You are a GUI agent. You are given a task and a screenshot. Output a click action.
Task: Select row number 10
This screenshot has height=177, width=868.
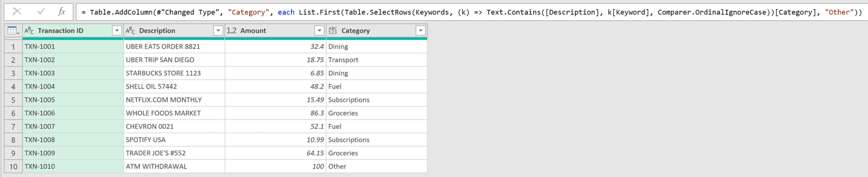(x=13, y=166)
